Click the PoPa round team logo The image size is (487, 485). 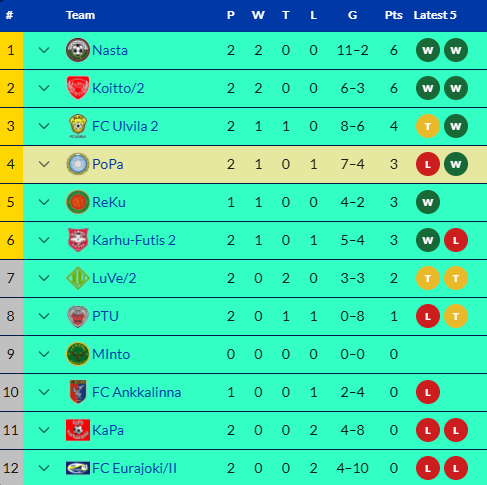coord(78,164)
